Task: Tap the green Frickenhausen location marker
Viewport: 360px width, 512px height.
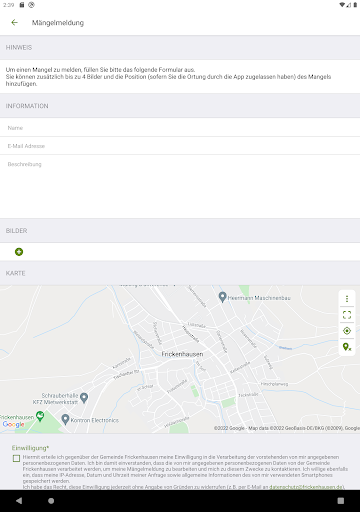Action: click(40, 416)
